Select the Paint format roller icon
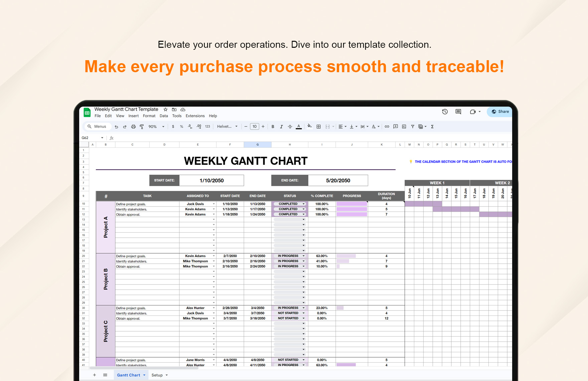The height and width of the screenshot is (381, 588). coord(142,127)
